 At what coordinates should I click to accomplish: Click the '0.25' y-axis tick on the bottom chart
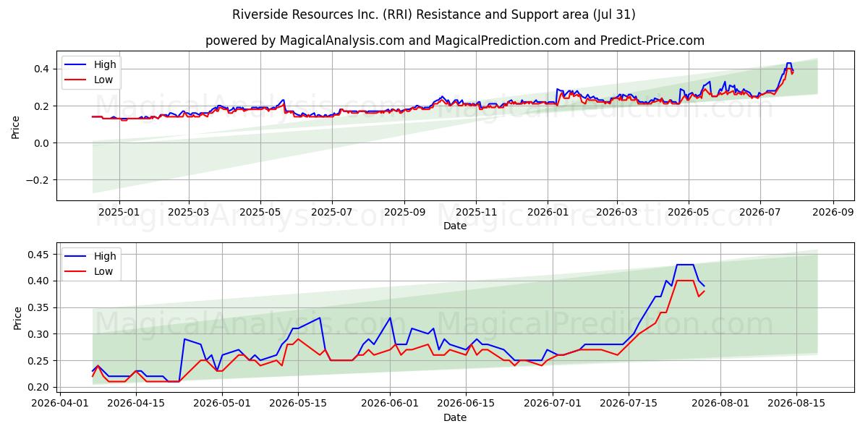[x=41, y=361]
